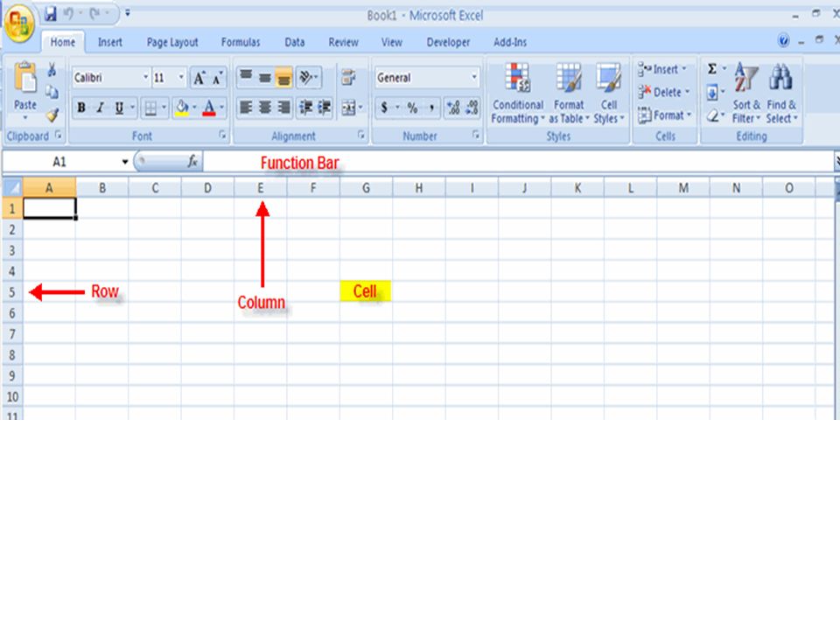Image resolution: width=840 pixels, height=630 pixels.
Task: Center text horizontally in cell
Action: 264,108
